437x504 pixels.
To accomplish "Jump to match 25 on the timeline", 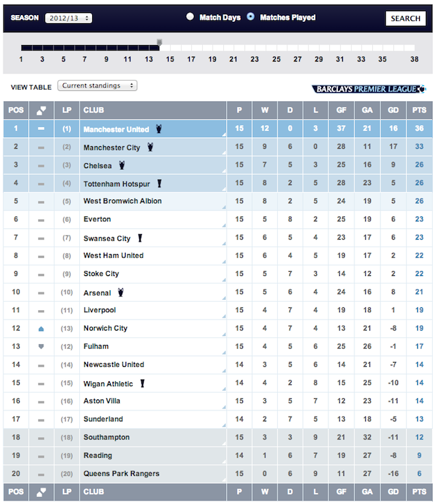I will (277, 59).
